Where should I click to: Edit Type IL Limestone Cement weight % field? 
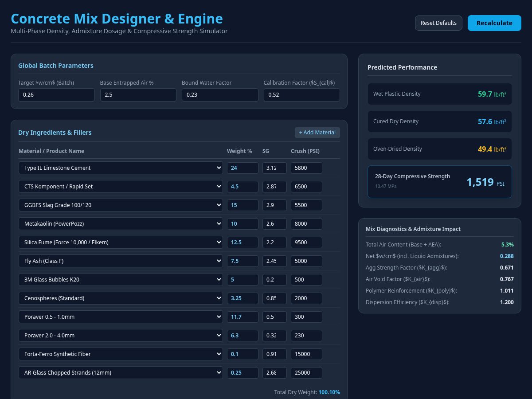pyautogui.click(x=243, y=168)
